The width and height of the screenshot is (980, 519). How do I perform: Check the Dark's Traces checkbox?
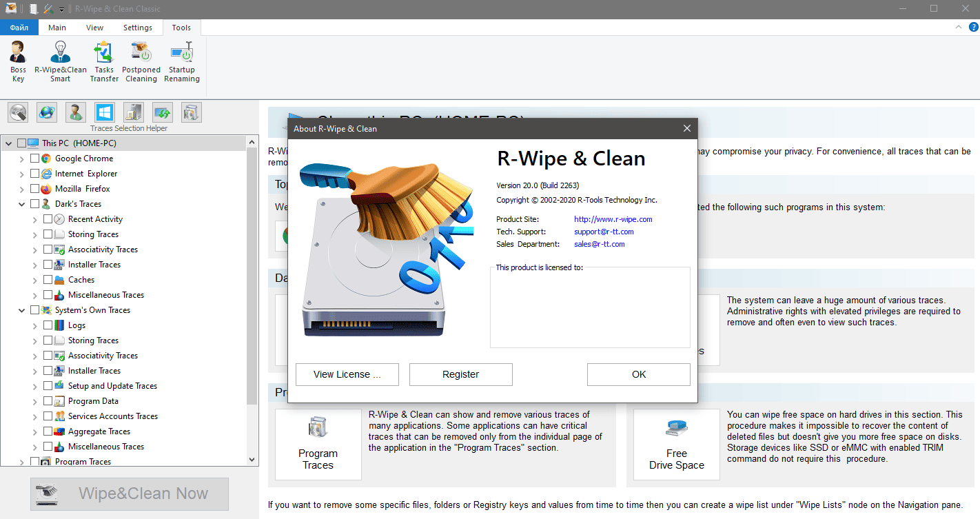click(34, 204)
